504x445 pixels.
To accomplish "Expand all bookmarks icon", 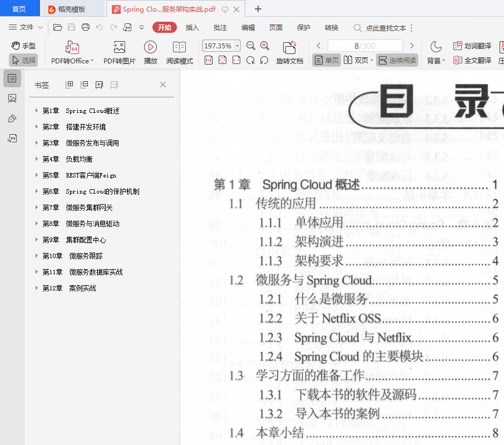I will (69, 85).
